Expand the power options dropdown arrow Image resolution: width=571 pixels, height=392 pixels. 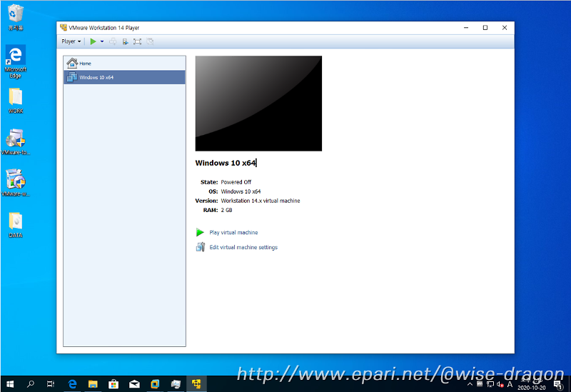click(102, 41)
